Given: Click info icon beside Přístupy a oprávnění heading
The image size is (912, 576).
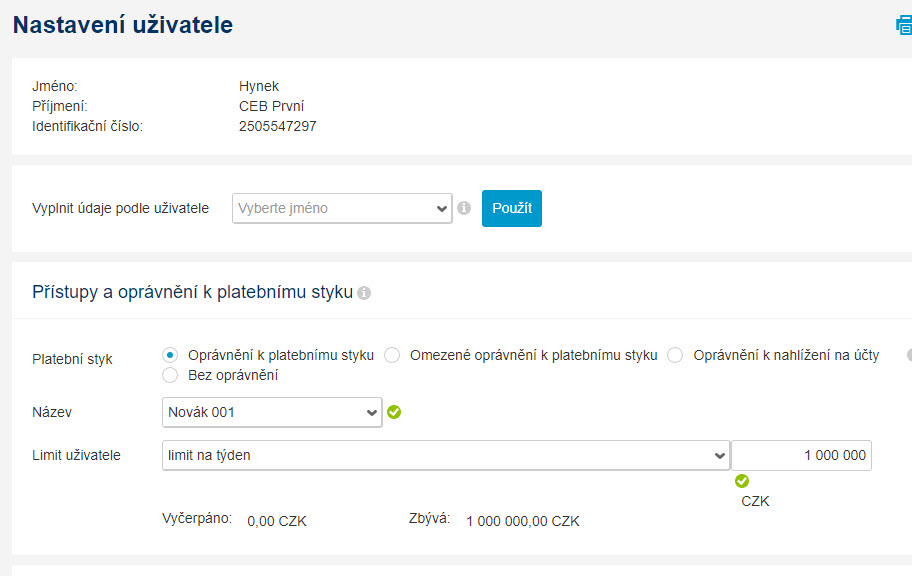Looking at the screenshot, I should (364, 293).
